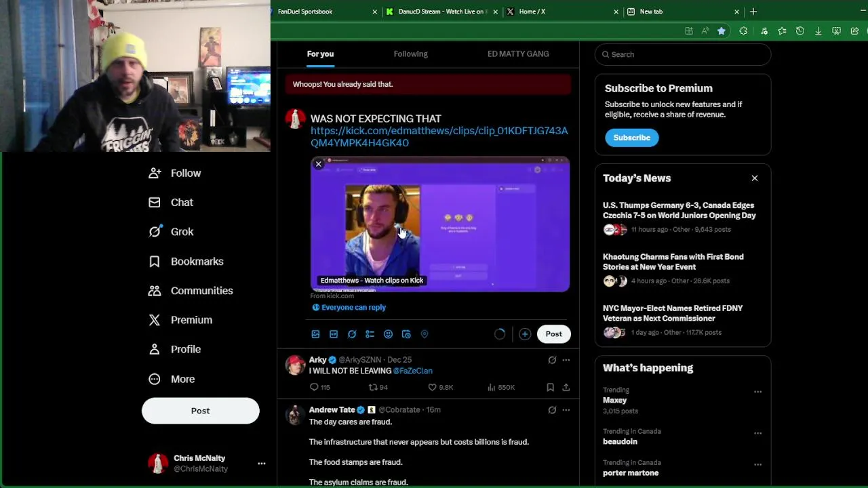Click Kick clip preview thumbnail

440,224
